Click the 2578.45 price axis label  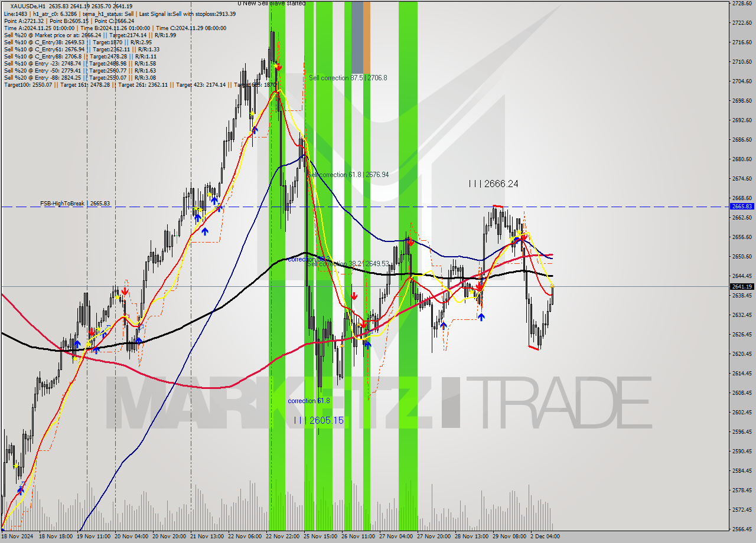coord(742,490)
